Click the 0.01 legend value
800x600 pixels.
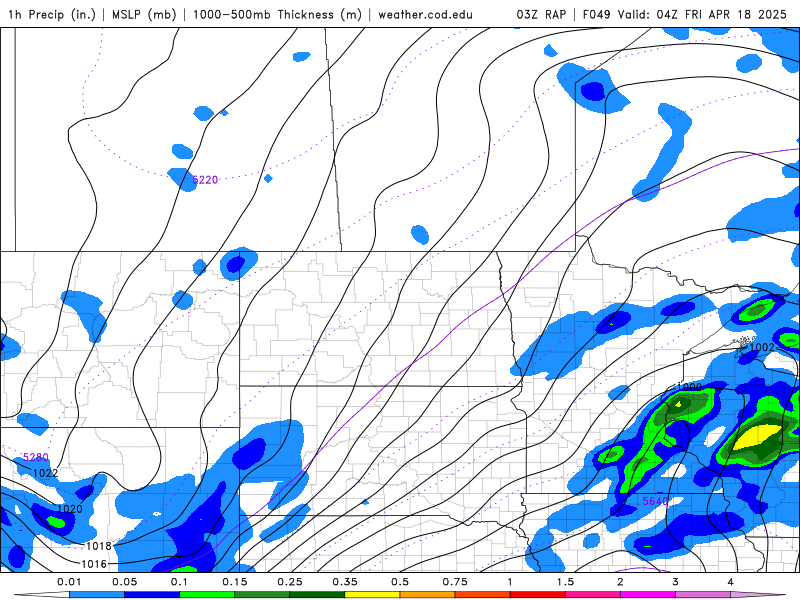click(x=69, y=582)
